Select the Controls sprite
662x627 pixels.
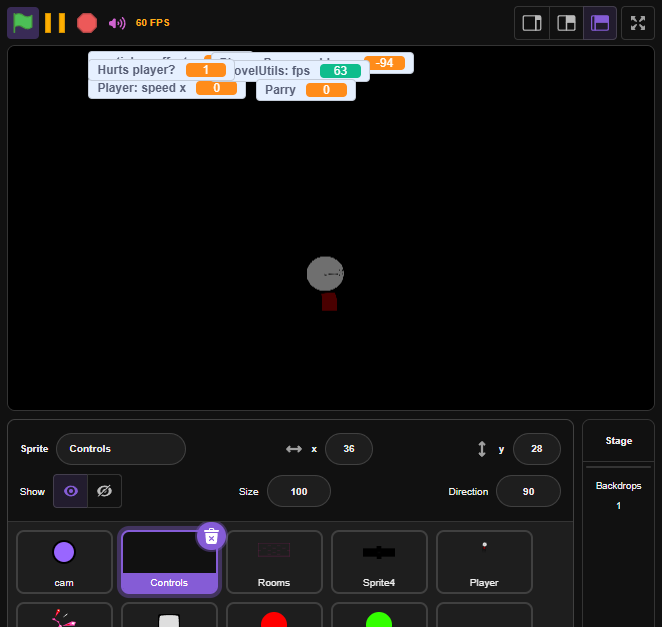(x=169, y=562)
